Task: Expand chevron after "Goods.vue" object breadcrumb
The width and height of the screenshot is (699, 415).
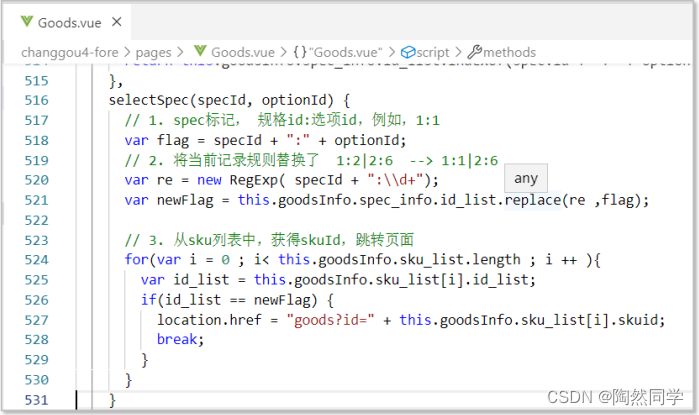Action: pyautogui.click(x=392, y=53)
